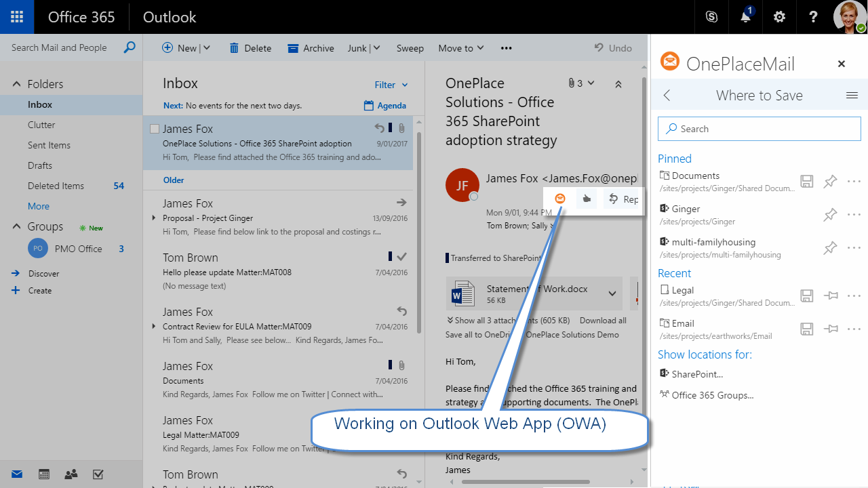The image size is (868, 488).
Task: Click the like thumbs-up icon
Action: [587, 199]
